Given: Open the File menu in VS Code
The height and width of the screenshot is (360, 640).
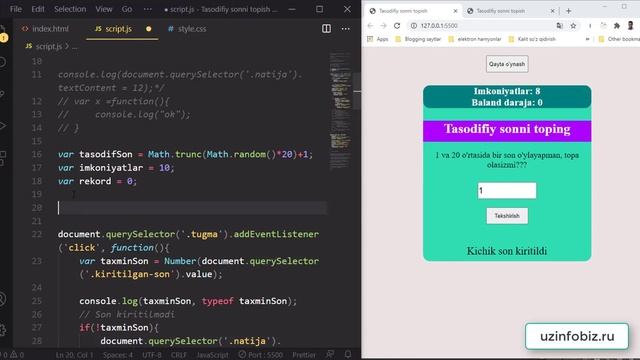Looking at the screenshot, I should point(16,9).
